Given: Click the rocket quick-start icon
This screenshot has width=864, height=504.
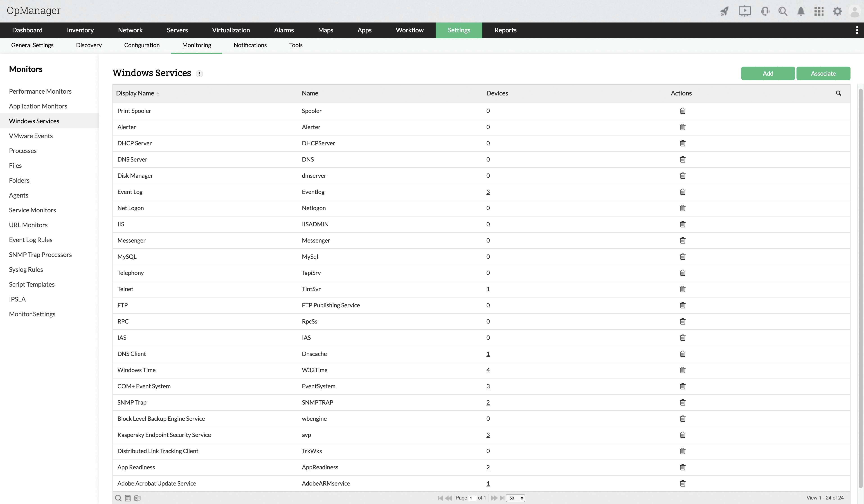Looking at the screenshot, I should coord(724,11).
